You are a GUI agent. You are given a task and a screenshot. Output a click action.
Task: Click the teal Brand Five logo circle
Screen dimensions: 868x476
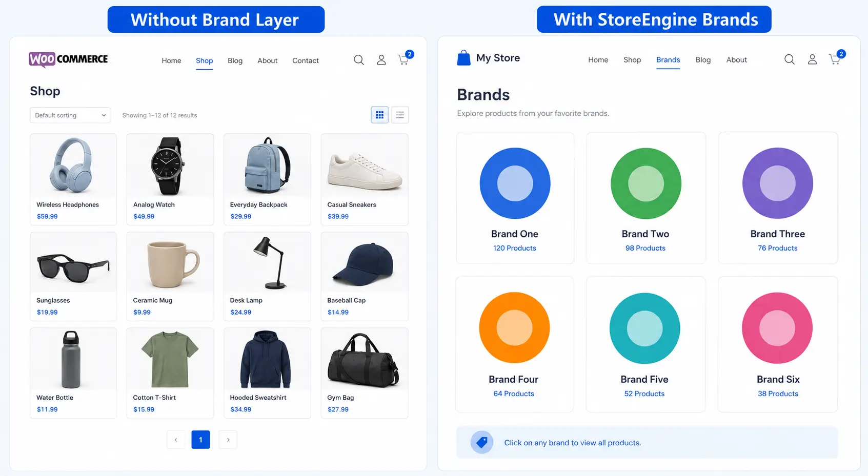(x=645, y=328)
